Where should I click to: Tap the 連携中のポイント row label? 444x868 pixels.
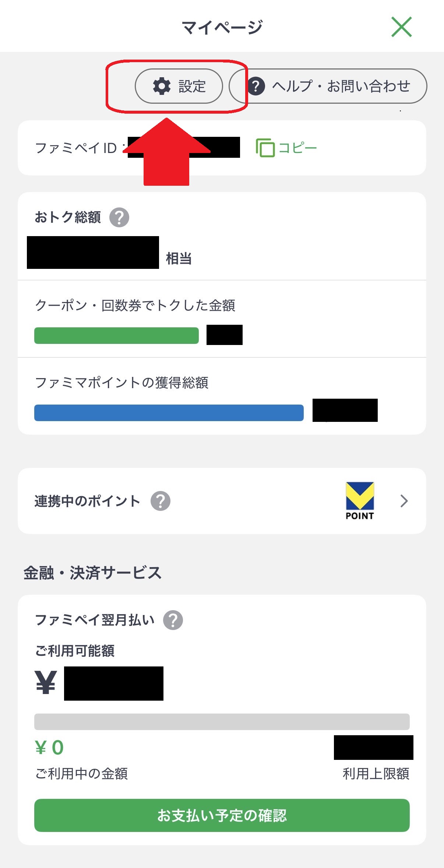click(87, 501)
